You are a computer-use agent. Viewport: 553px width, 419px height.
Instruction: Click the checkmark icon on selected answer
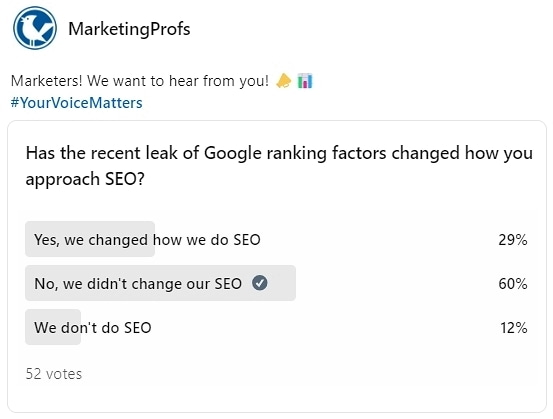[x=260, y=283]
